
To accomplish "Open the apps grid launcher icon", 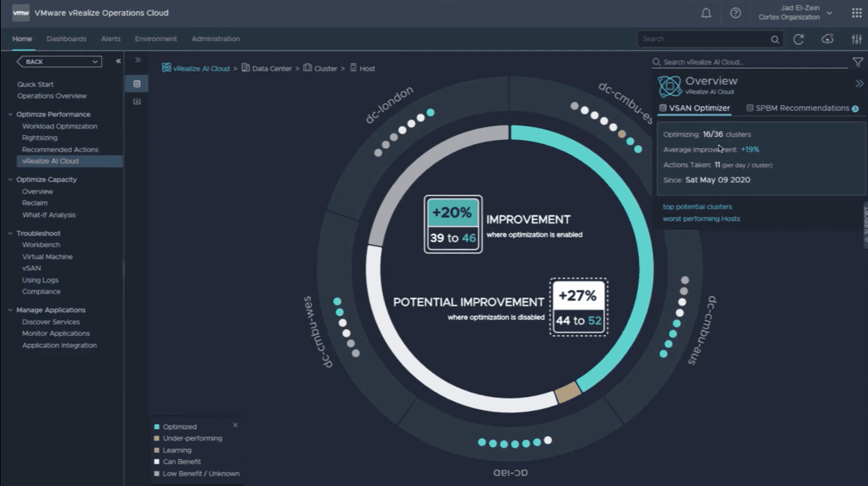I will tap(857, 13).
